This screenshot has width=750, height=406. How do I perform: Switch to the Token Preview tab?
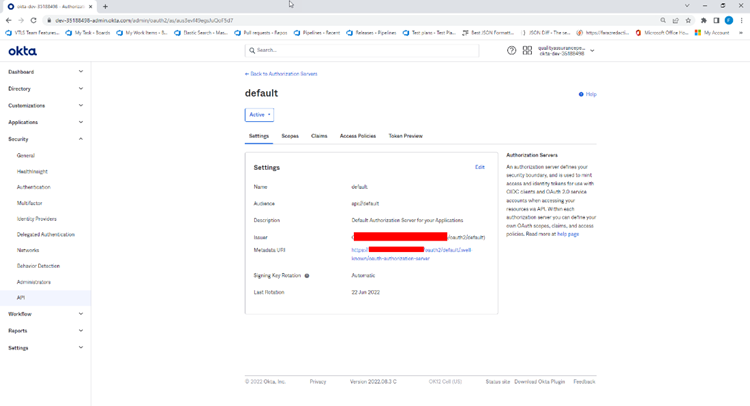click(406, 136)
